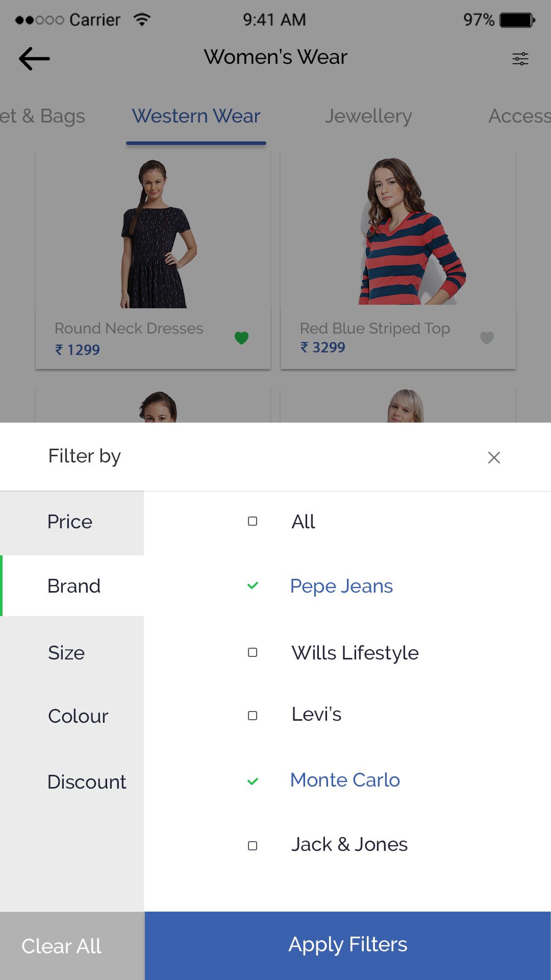
Task: Select the Discount filter category
Action: pos(72,782)
